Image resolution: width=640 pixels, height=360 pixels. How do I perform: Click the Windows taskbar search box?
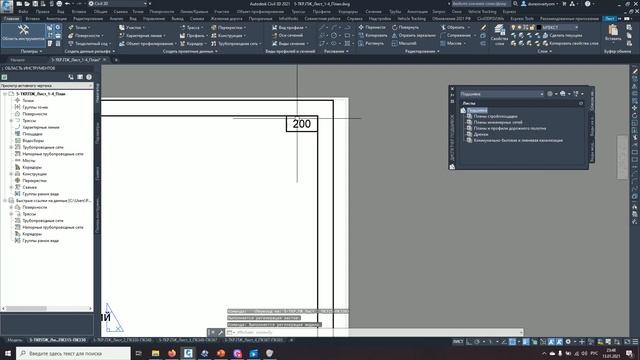[73, 353]
